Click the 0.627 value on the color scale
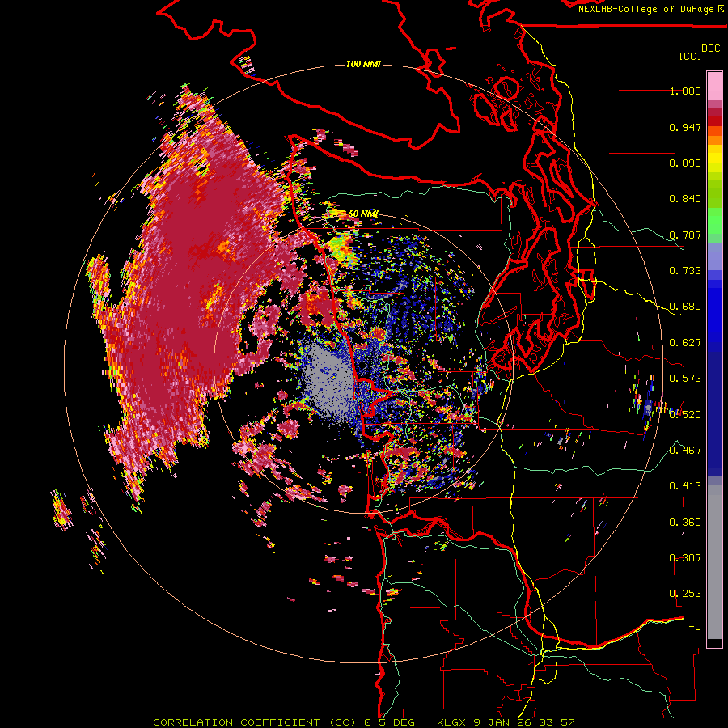Screen dimensions: 728x728 [685, 343]
